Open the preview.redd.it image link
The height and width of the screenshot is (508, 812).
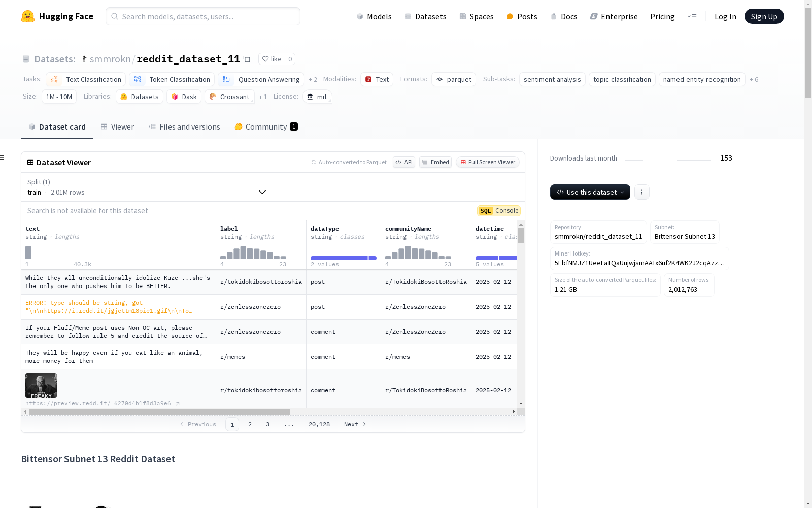coord(103,403)
